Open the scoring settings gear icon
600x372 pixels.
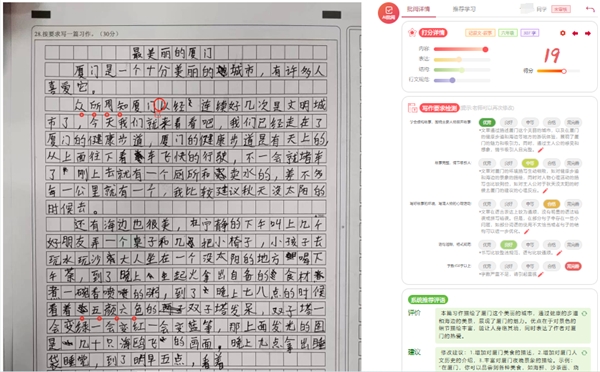[562, 33]
